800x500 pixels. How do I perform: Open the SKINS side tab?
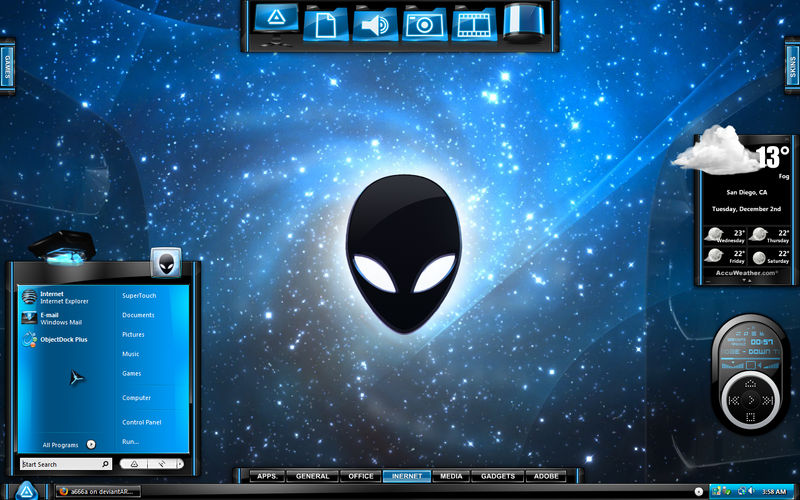click(x=792, y=67)
